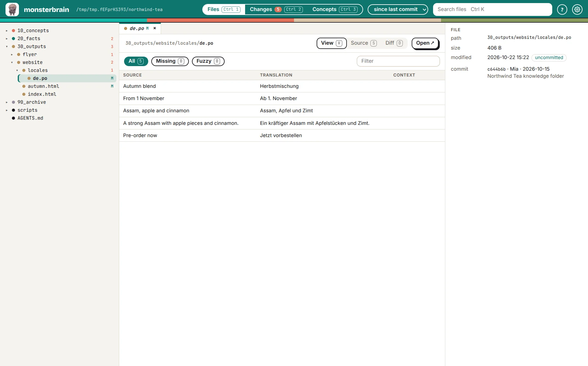Click the monsterbrain logo avatar

[x=12, y=9]
